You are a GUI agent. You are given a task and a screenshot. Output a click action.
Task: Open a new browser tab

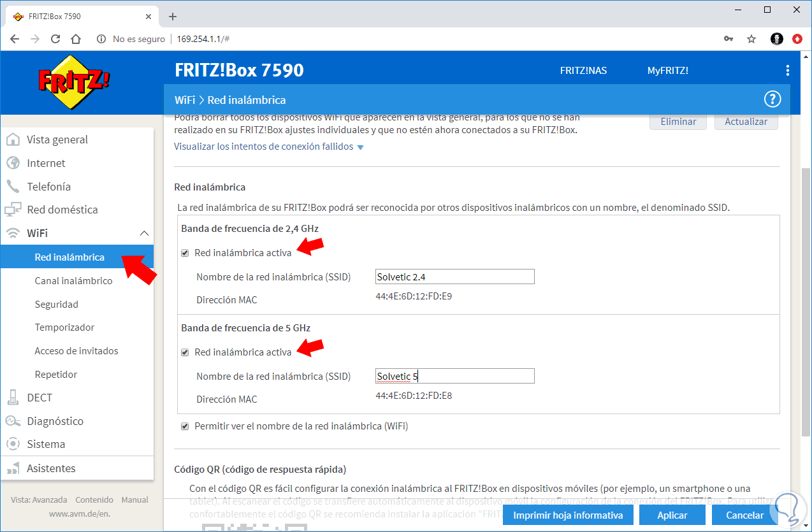point(172,17)
